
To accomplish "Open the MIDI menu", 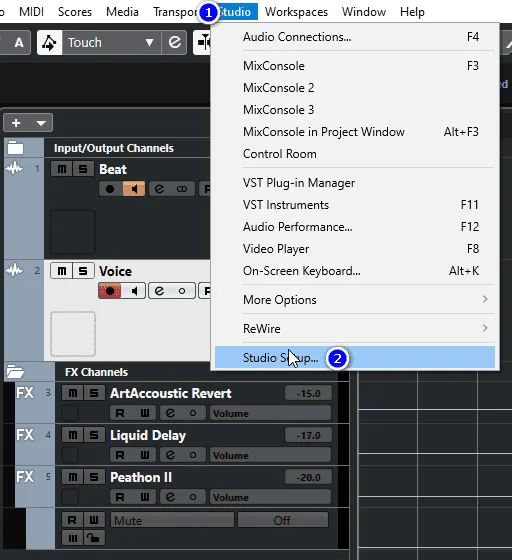I will pos(31,12).
